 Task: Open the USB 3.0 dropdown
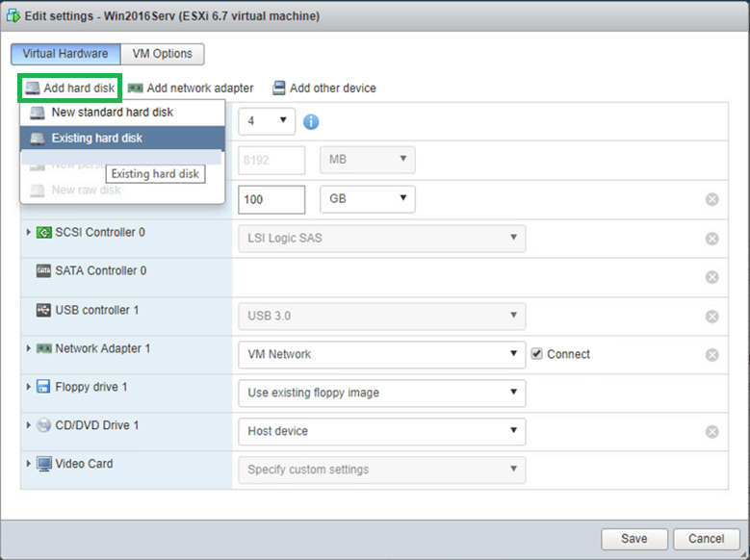[381, 317]
